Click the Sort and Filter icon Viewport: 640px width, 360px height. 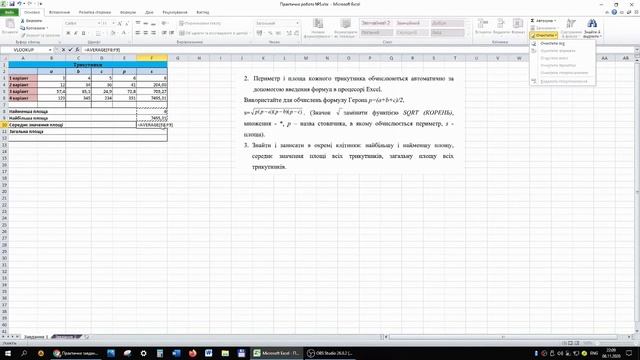(x=571, y=24)
